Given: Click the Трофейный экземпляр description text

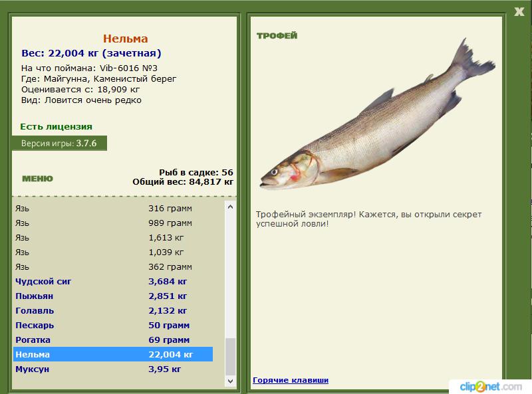Looking at the screenshot, I should click(x=369, y=219).
